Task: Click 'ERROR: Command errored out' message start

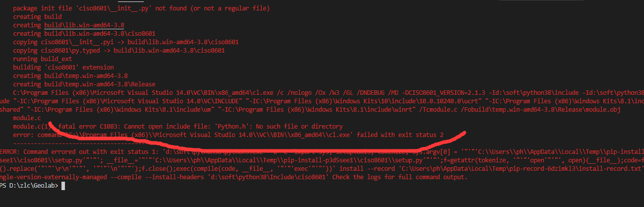Action: point(50,152)
